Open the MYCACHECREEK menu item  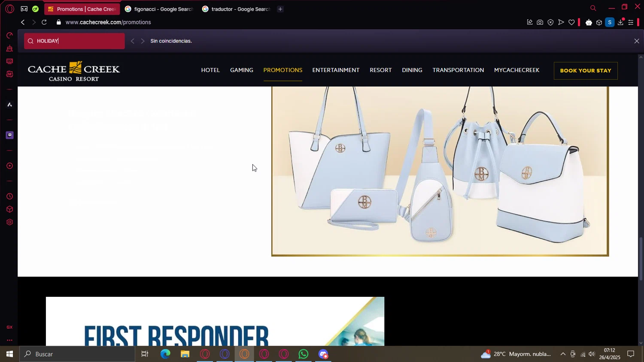[x=516, y=70]
